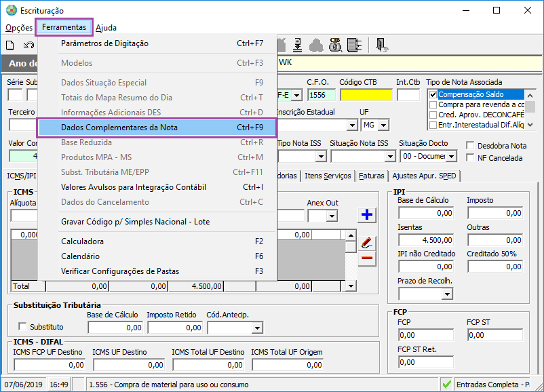Click the red minus remove-row icon

tap(367, 258)
